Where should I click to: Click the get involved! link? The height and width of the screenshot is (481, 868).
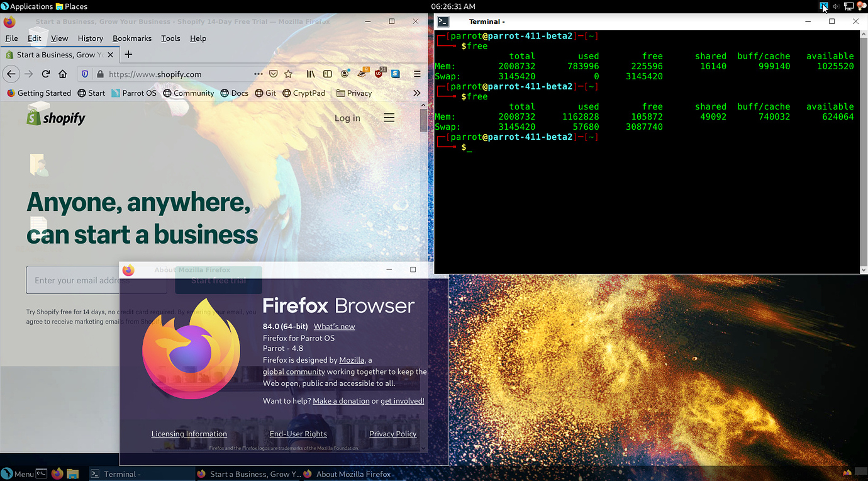point(403,400)
